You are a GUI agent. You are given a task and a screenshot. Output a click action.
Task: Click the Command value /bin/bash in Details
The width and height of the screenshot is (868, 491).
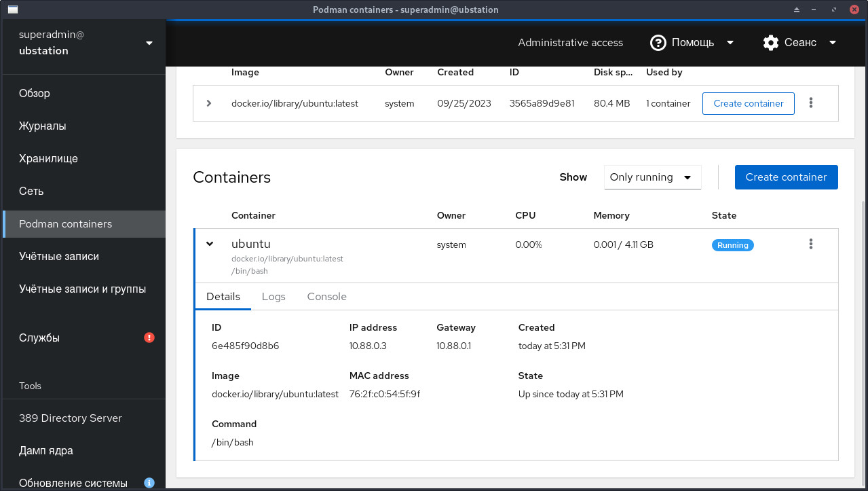click(x=233, y=442)
